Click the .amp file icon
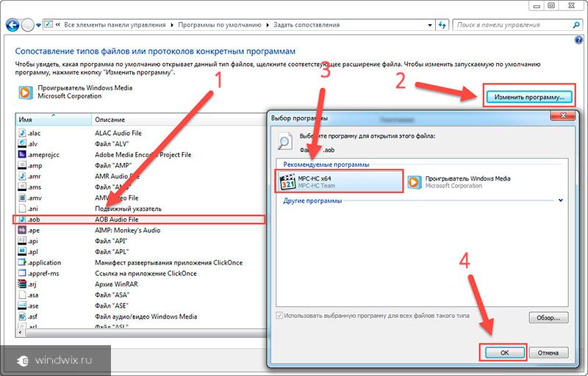 [22, 165]
